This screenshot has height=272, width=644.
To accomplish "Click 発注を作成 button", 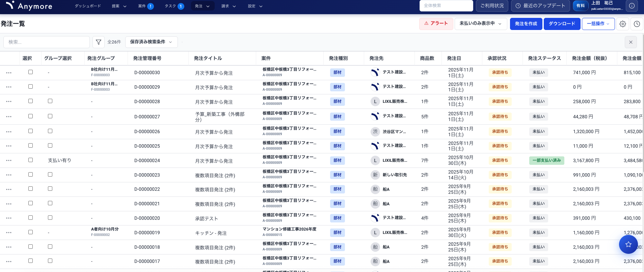I will pyautogui.click(x=526, y=24).
